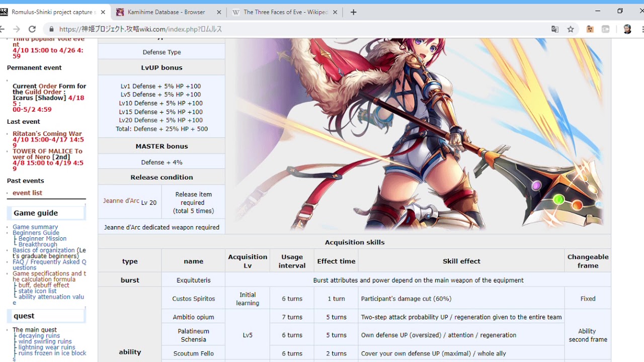
Task: Reload the page with the refresh icon
Action: [32, 29]
